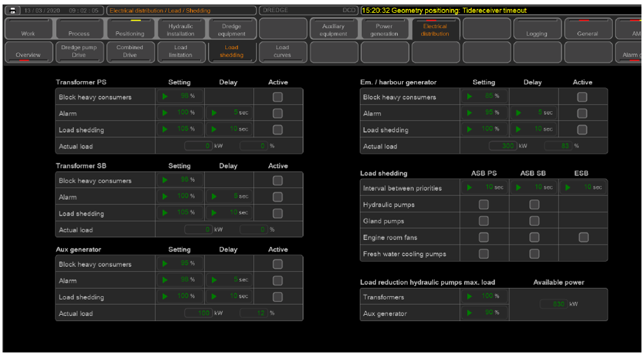This screenshot has height=355, width=644.
Task: Toggle the ESB Engine room fans checkbox
Action: 583,238
